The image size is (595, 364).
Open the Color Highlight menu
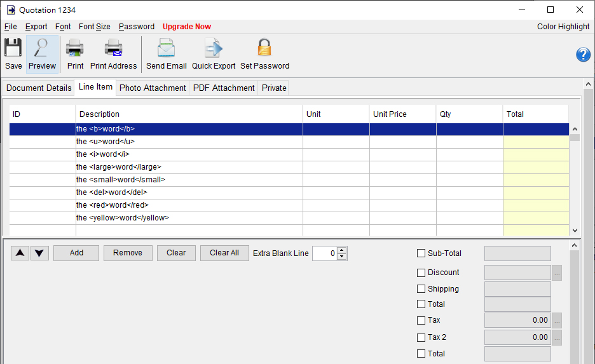563,27
